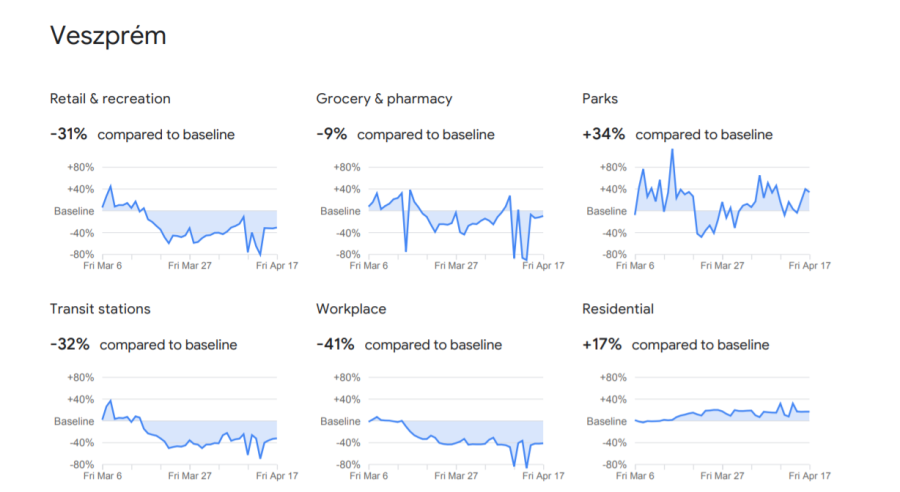
Task: Click Fri Mar 27 under the Grocery chart
Action: [x=455, y=266]
